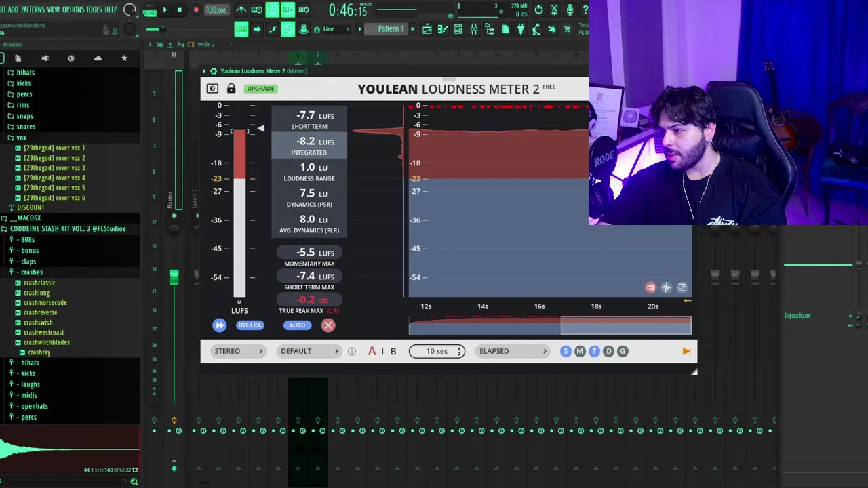The image size is (868, 488).
Task: Toggle INT-LRA mode in Youlean
Action: click(x=250, y=325)
